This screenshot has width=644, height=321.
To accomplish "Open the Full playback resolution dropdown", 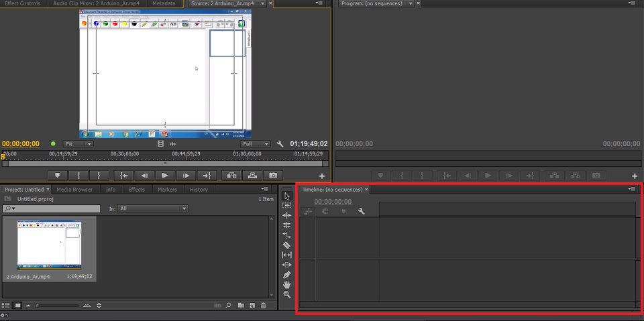I will tap(256, 144).
